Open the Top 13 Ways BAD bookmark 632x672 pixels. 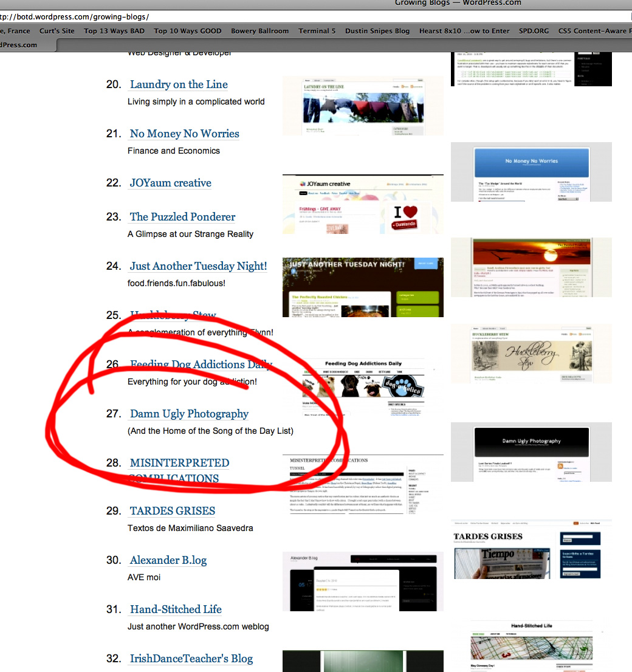pos(114,31)
